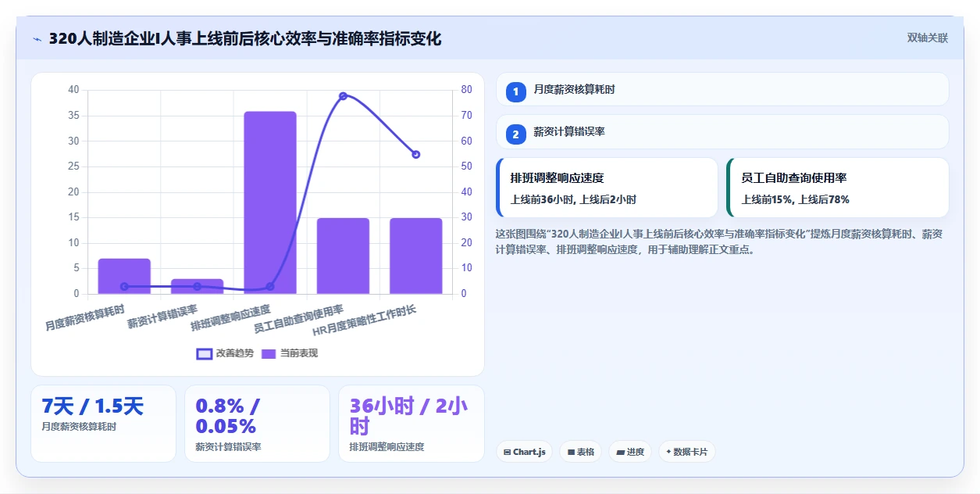Screen dimensions: 980x494
Task: Click the 月度薪资核算耗时 bar in the chart
Action: tap(124, 276)
